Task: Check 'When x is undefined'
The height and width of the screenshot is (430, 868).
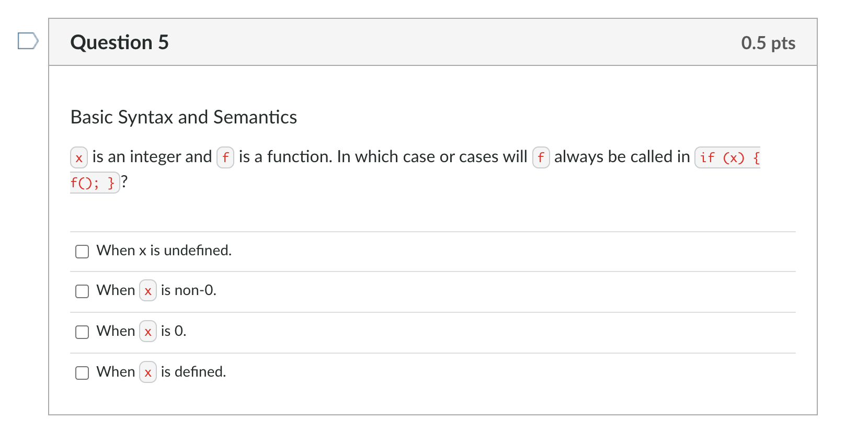Action: (x=82, y=252)
